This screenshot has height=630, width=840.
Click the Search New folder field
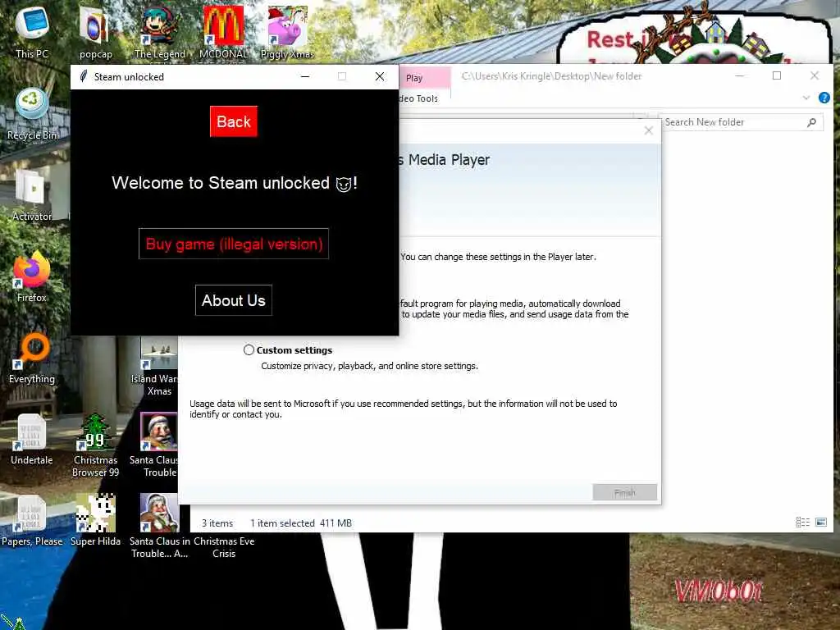pyautogui.click(x=741, y=122)
